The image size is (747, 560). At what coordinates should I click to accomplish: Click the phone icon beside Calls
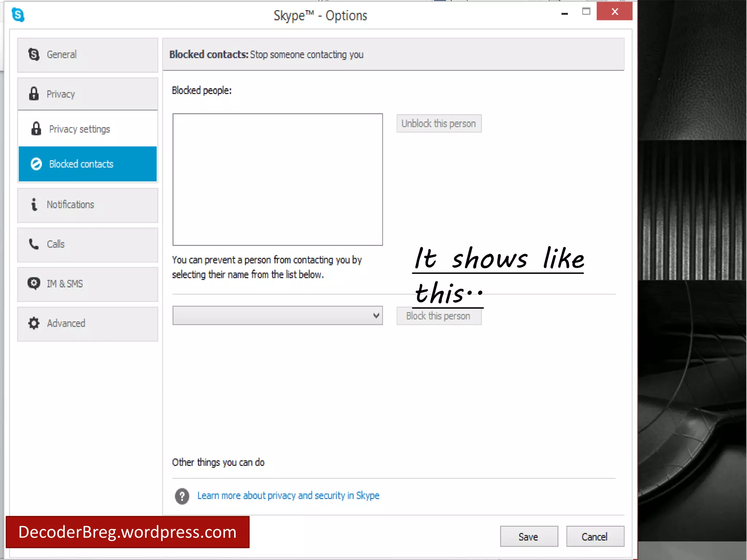pyautogui.click(x=34, y=244)
